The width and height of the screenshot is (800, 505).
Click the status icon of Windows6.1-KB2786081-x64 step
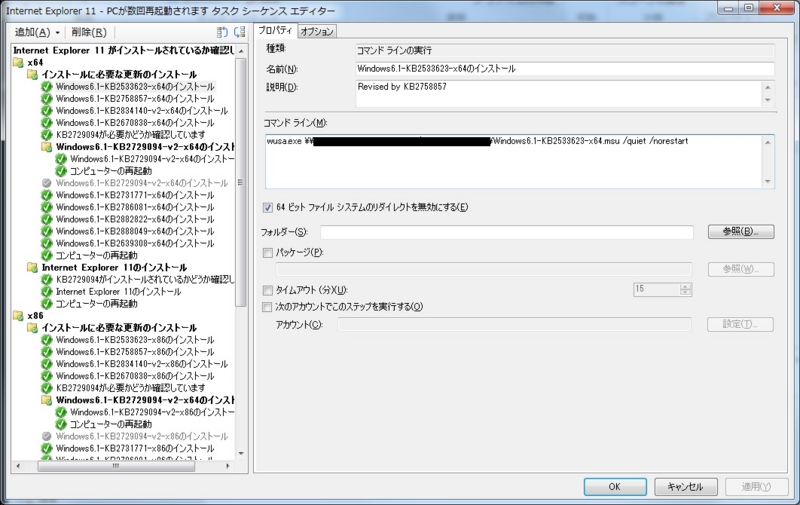(x=47, y=207)
